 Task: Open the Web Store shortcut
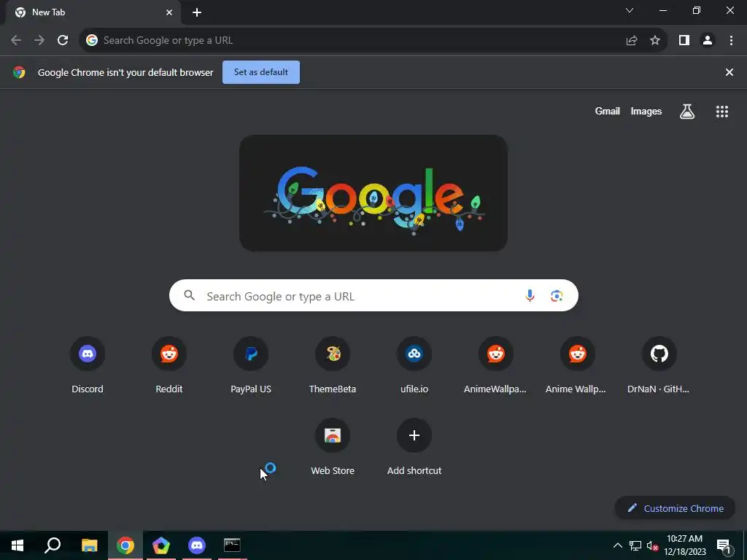point(333,447)
